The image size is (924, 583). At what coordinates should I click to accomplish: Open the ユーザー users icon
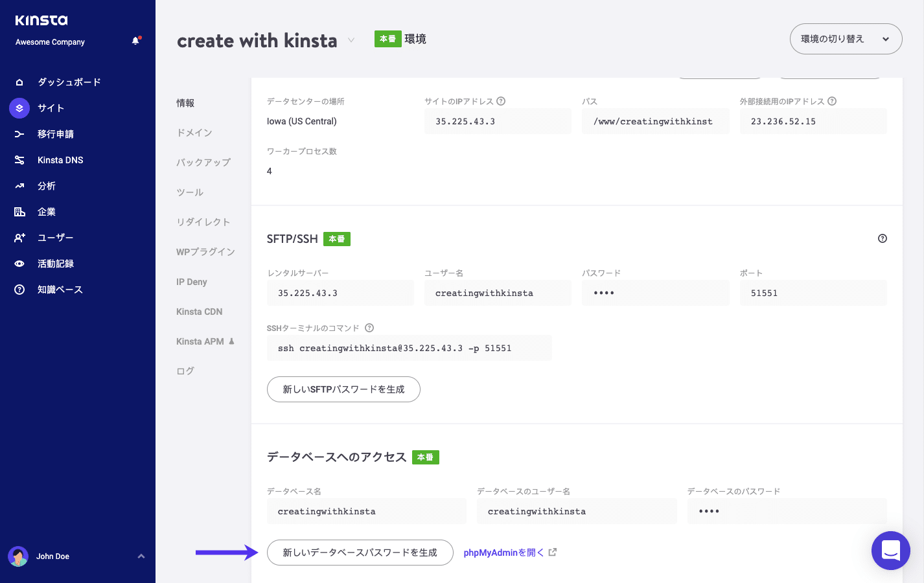(x=19, y=237)
